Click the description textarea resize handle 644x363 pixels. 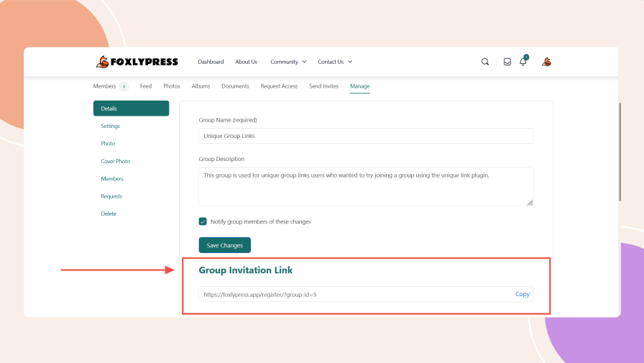pyautogui.click(x=530, y=203)
